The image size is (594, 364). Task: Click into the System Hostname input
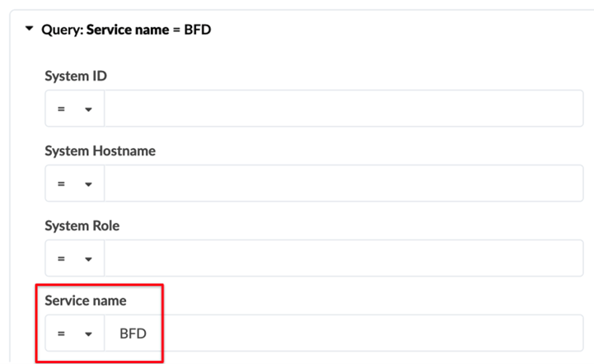point(344,184)
